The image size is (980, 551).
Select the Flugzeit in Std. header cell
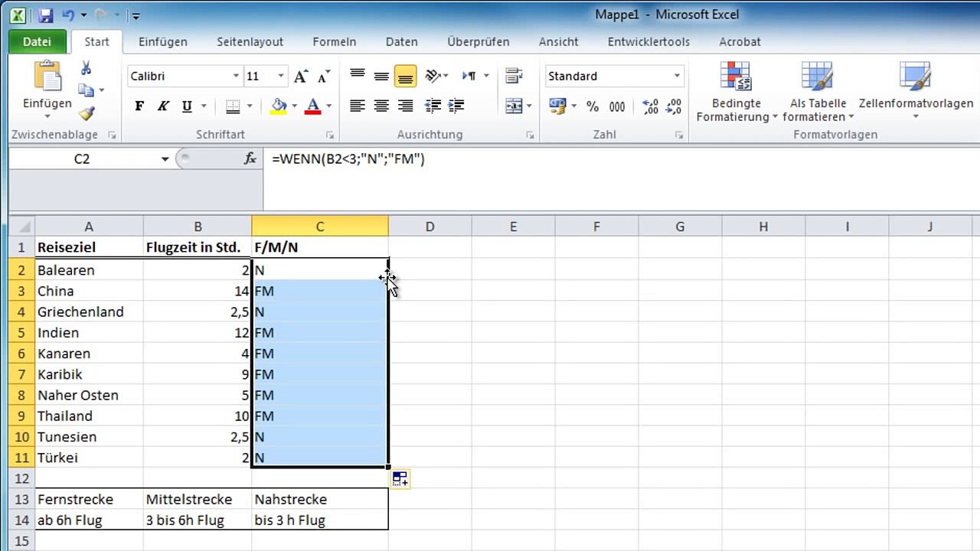pyautogui.click(x=198, y=247)
